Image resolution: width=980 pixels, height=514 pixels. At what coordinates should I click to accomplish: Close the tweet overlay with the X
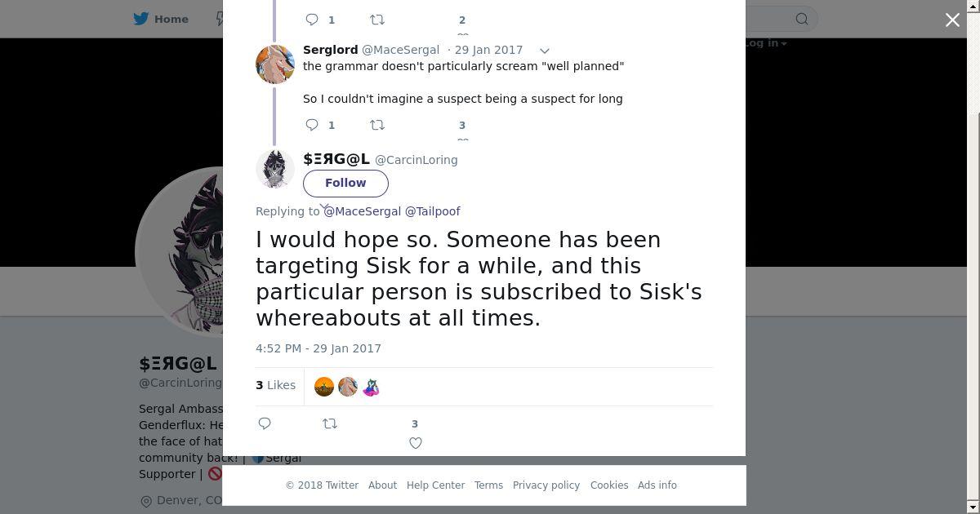(952, 20)
